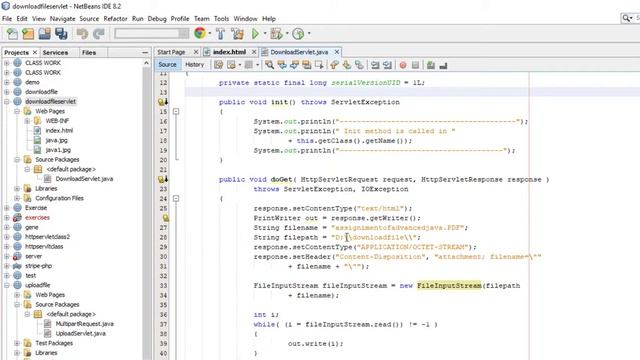This screenshot has height=360, width=640.
Task: Click the Redo arrow icon
Action: (x=99, y=34)
